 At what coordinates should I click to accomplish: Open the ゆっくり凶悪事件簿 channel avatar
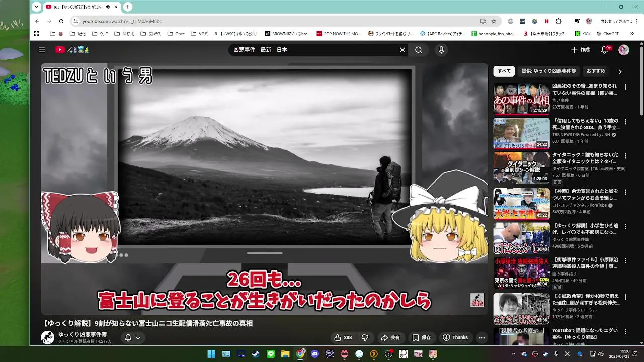(x=48, y=337)
